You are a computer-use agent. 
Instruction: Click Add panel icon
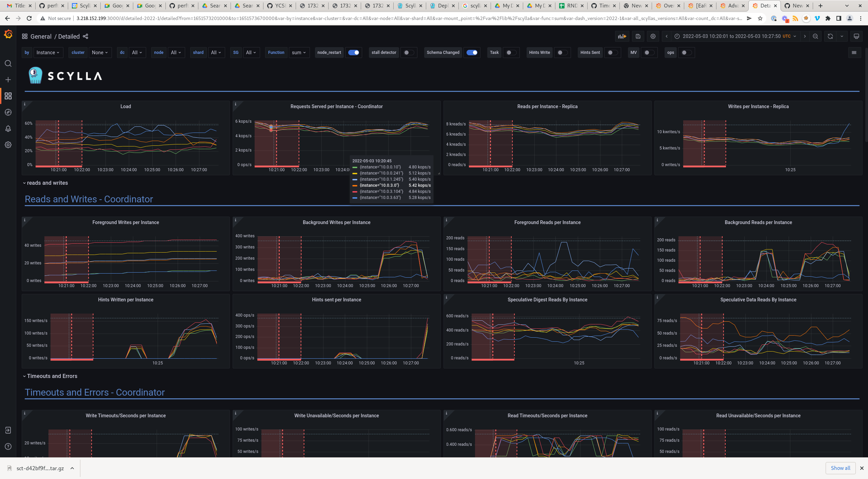coord(622,36)
